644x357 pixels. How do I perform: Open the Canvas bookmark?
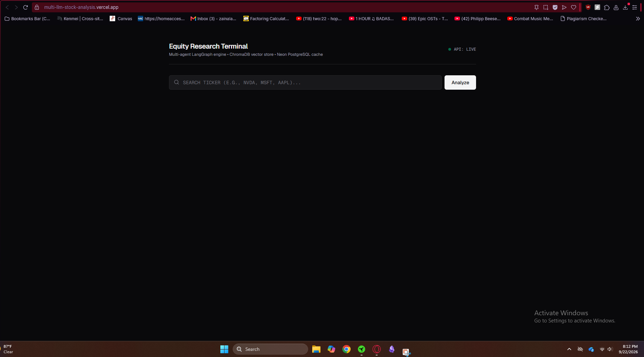(x=121, y=19)
